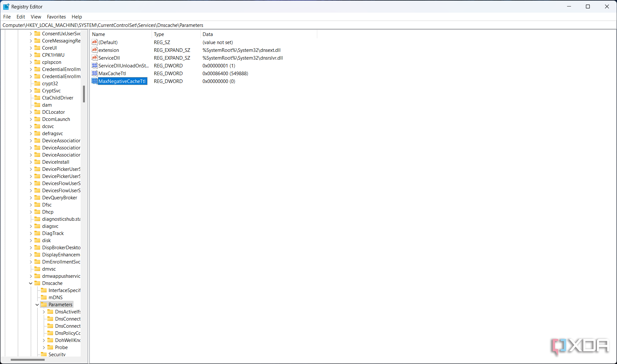Expand the DohWellKnown subkey
This screenshot has width=617, height=364.
coord(44,340)
